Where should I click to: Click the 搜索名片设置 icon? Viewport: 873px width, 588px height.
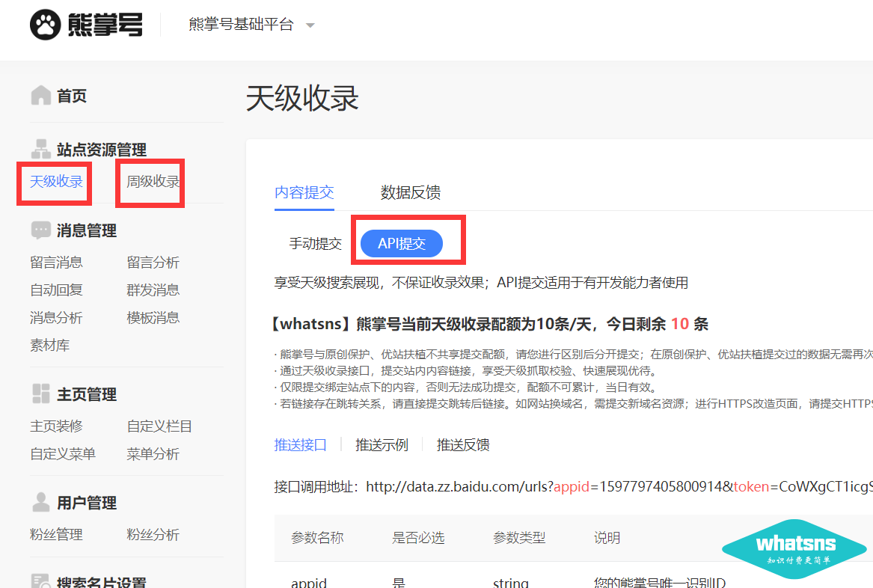pos(40,581)
